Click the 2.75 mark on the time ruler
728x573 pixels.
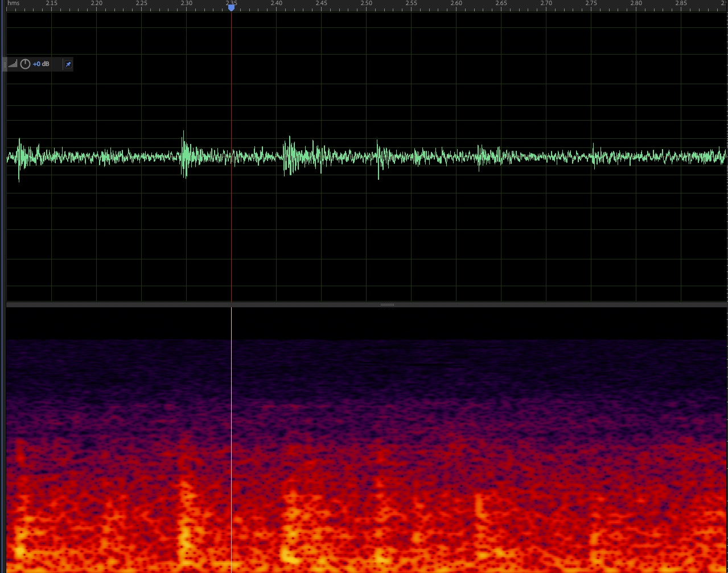click(x=591, y=3)
